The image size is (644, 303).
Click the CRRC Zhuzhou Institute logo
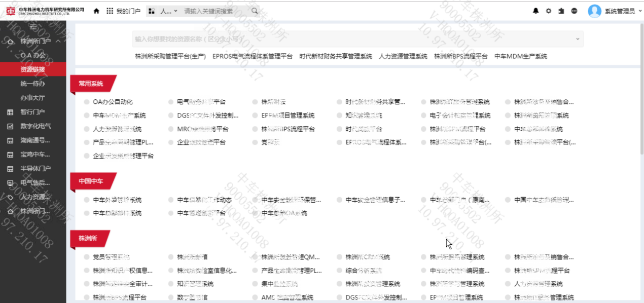click(x=45, y=11)
